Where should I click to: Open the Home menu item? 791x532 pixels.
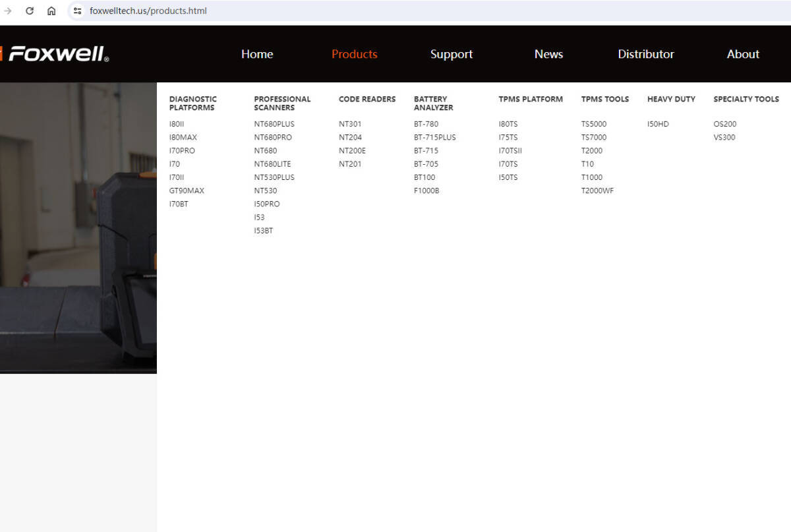tap(257, 54)
